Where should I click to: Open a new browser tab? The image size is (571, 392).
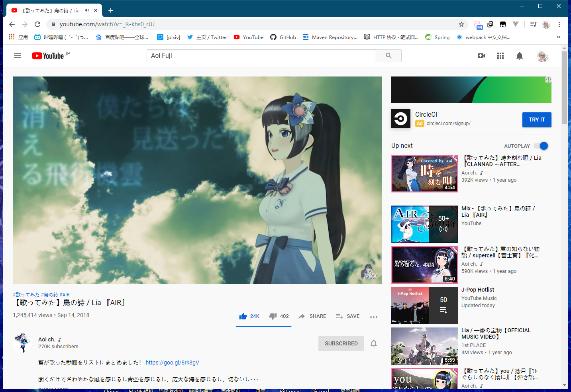pos(111,10)
